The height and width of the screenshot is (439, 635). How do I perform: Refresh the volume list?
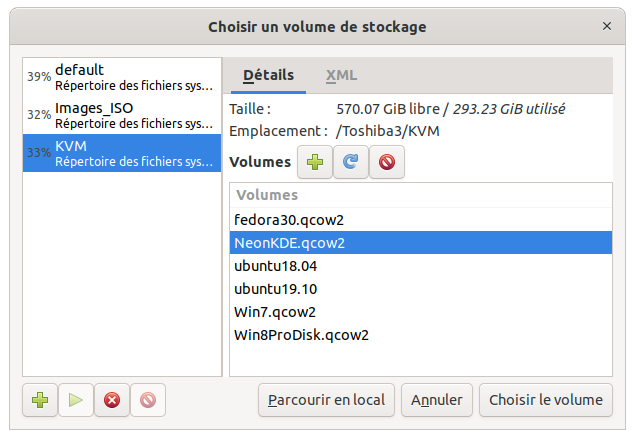351,162
